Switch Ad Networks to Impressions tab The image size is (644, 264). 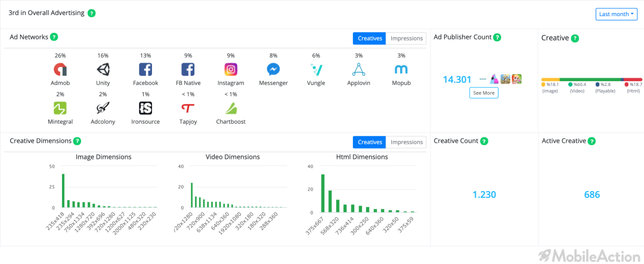coord(406,38)
